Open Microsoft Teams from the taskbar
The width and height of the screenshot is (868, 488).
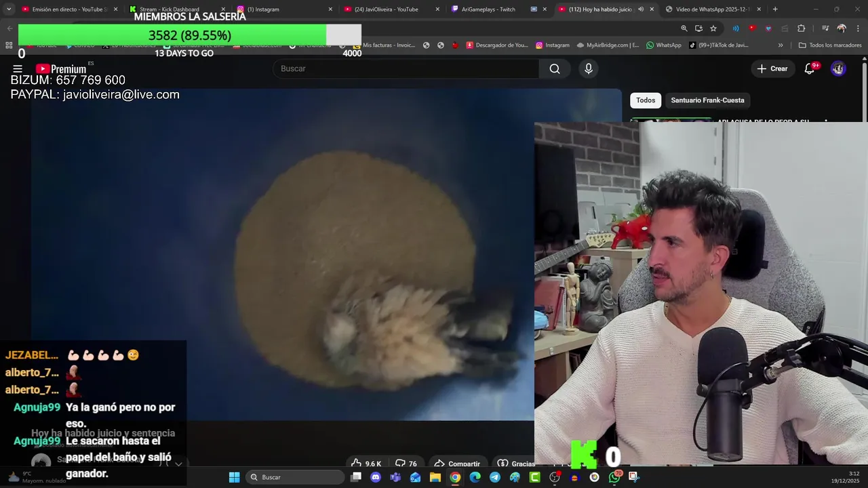[395, 477]
